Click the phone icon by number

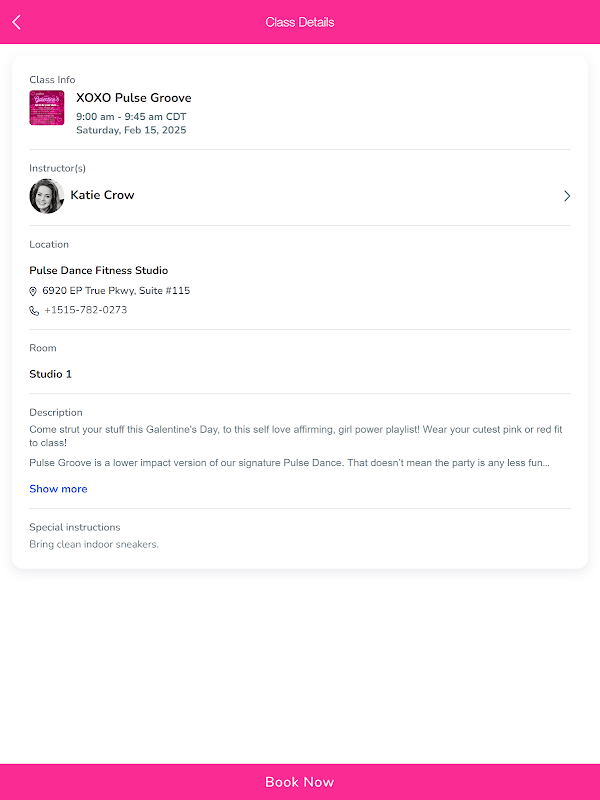pyautogui.click(x=34, y=311)
